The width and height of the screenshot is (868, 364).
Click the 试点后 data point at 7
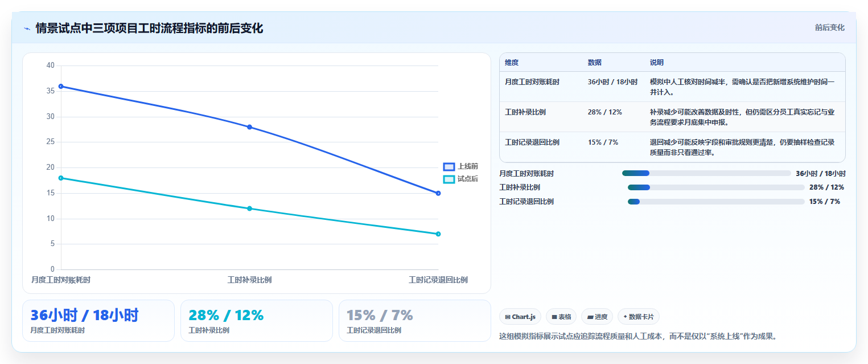pyautogui.click(x=438, y=234)
